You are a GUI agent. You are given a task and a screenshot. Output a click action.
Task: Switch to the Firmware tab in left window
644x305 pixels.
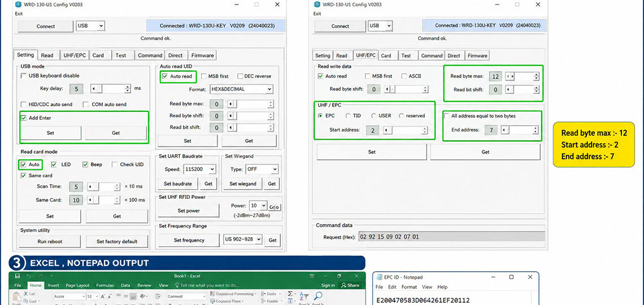(x=202, y=55)
